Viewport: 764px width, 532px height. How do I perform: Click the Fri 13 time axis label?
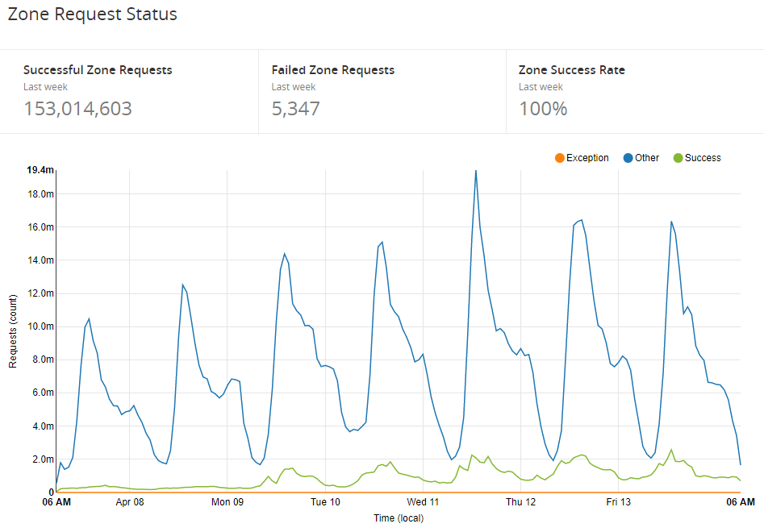(x=618, y=502)
